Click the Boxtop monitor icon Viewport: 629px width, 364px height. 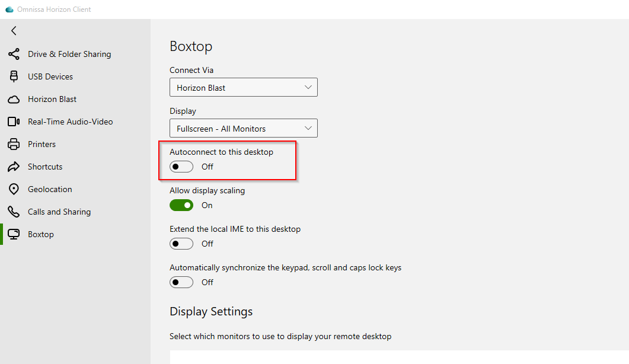coord(14,234)
